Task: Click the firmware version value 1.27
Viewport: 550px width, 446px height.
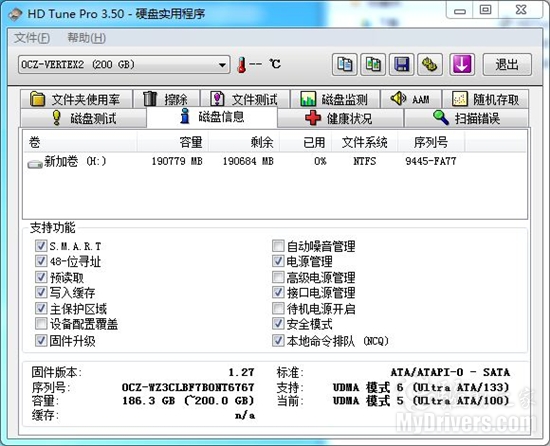Action: [x=241, y=372]
